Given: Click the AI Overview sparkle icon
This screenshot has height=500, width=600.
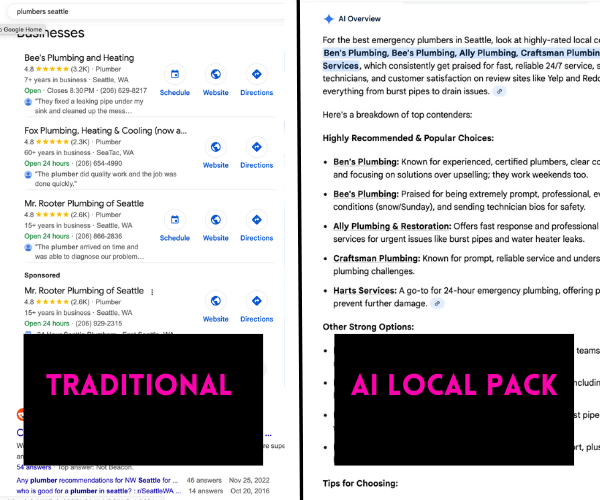Looking at the screenshot, I should [x=327, y=19].
